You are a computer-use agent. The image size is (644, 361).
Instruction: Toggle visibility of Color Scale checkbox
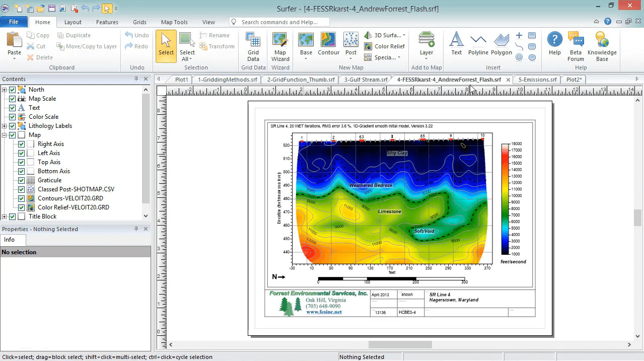[x=13, y=117]
